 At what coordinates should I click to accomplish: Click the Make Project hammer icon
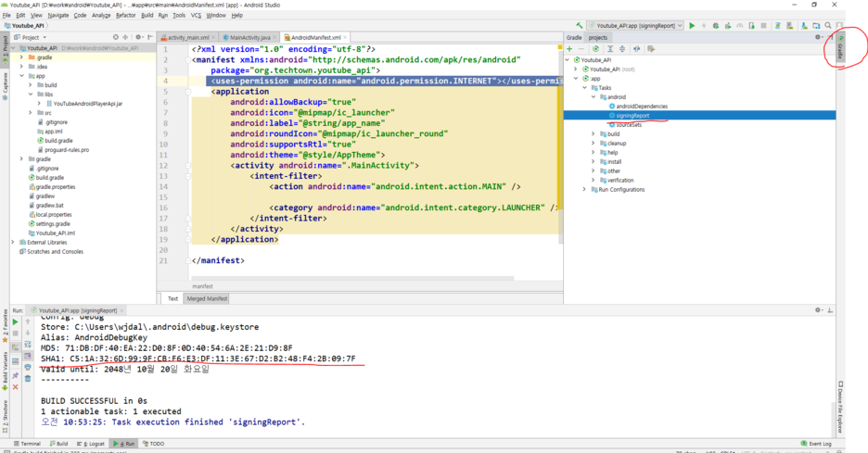(x=579, y=25)
